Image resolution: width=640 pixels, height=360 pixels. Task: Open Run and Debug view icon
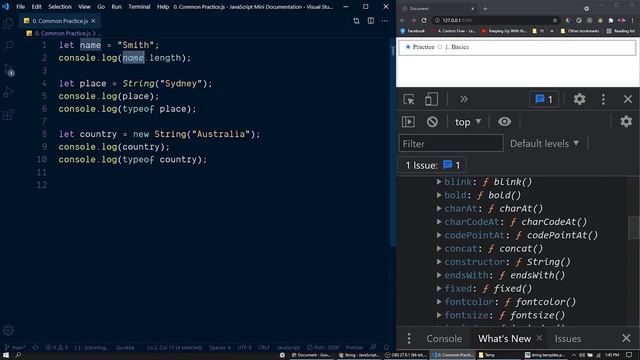click(8, 92)
